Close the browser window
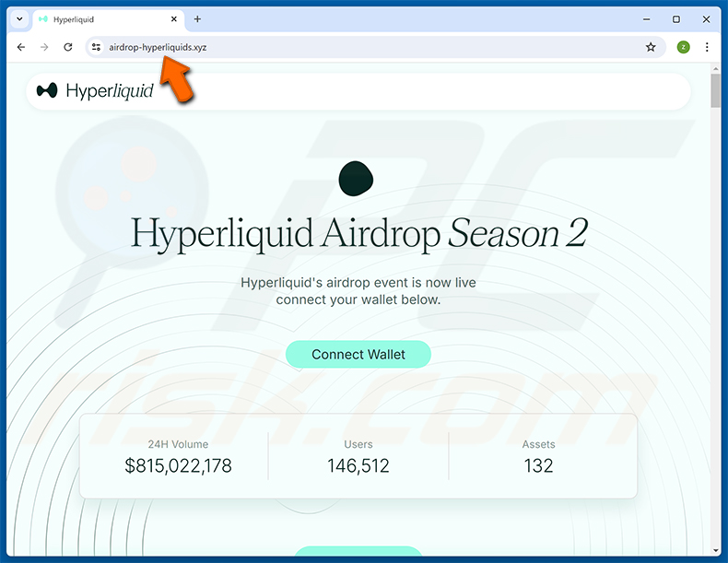This screenshot has width=728, height=563. 706,19
